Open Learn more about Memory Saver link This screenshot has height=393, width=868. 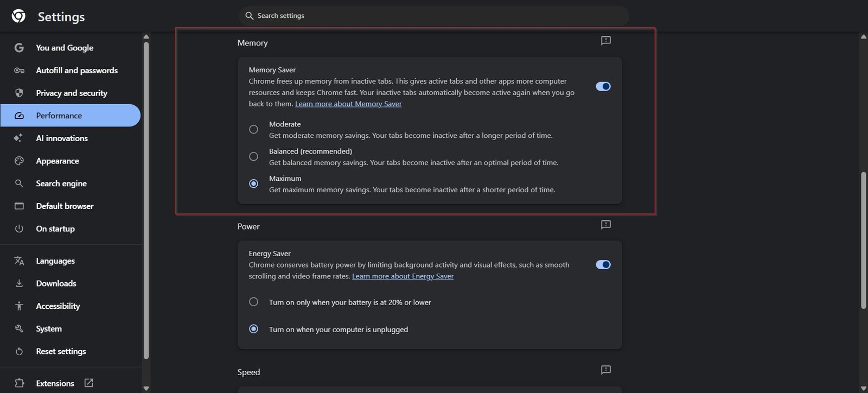click(x=348, y=104)
